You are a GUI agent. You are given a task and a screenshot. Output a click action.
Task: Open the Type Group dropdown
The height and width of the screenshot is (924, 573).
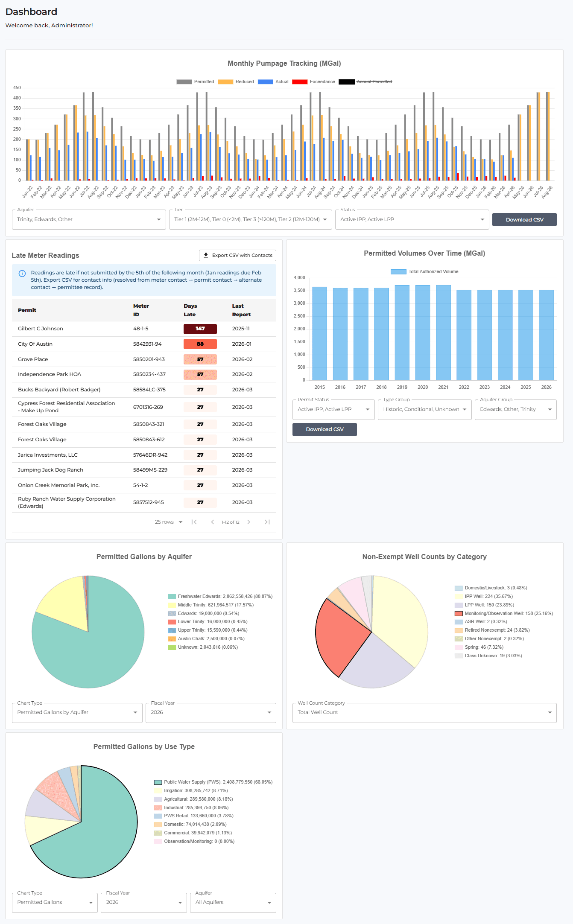point(425,409)
